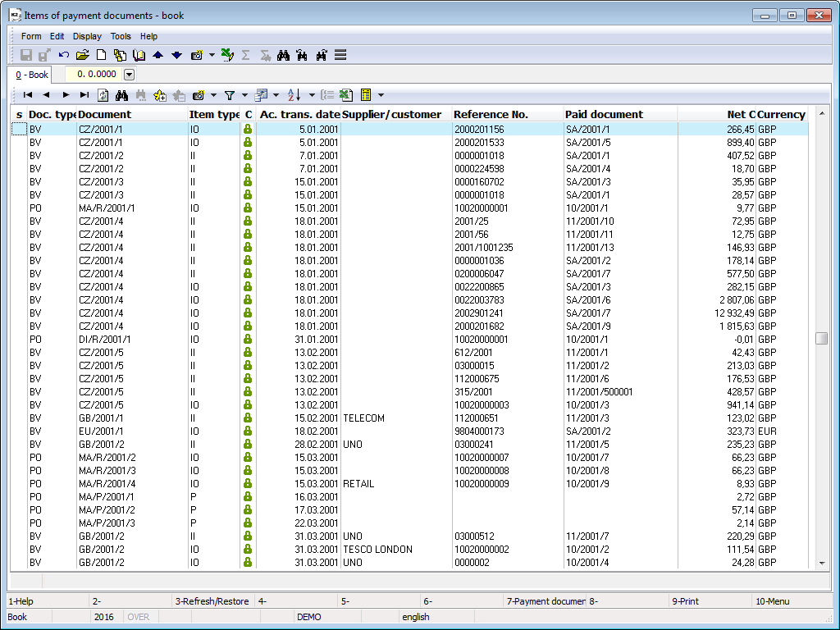The height and width of the screenshot is (630, 840).
Task: Click the A-Z sort icon
Action: (x=294, y=95)
